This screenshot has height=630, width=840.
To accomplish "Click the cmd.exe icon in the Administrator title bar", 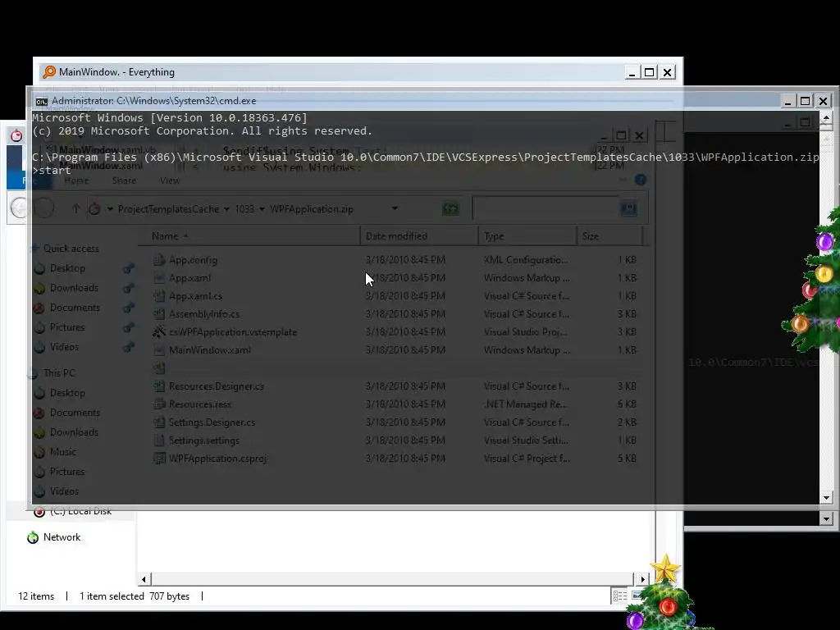I will (x=41, y=101).
